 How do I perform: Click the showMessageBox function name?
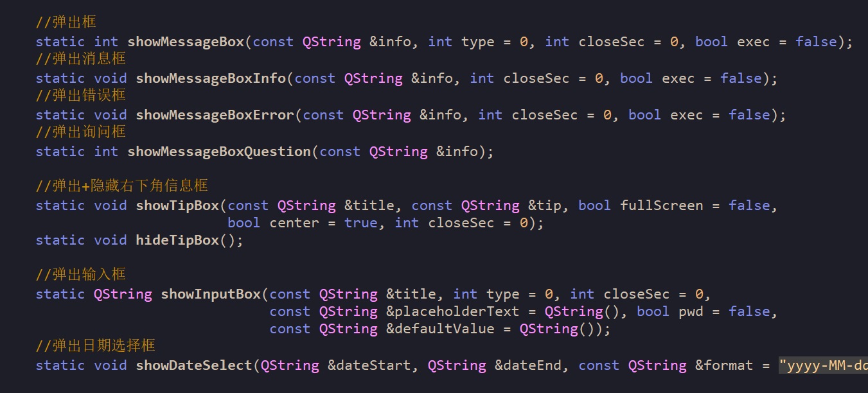click(186, 42)
